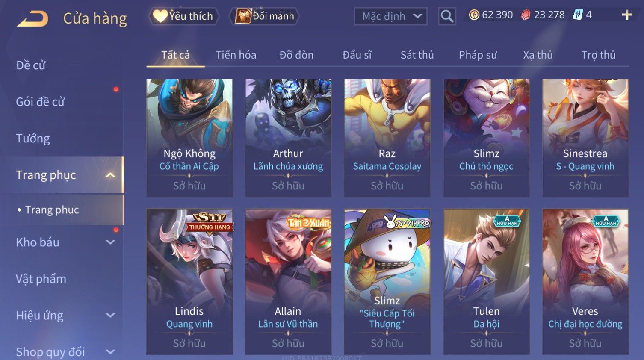Tap the blue voucher ticket icon
Screen dimensions: 644x360
click(578, 15)
